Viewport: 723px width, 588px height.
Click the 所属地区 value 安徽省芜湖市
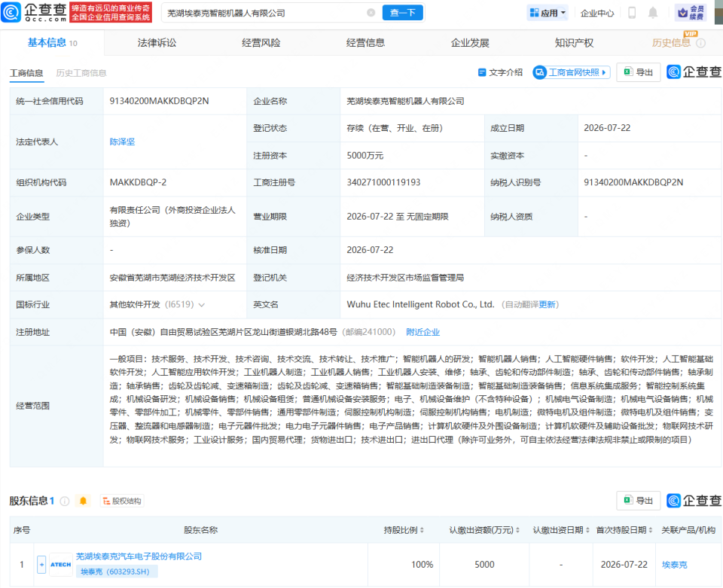(172, 278)
